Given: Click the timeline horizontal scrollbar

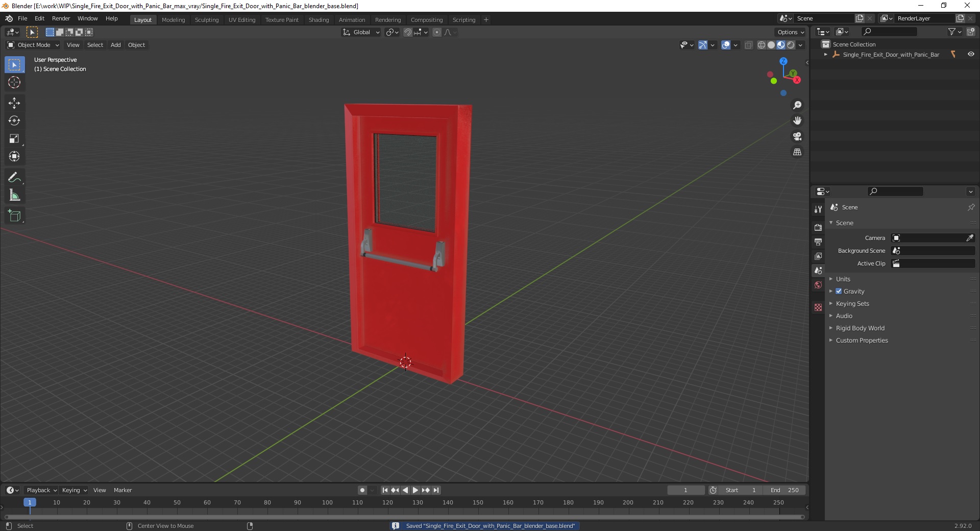Looking at the screenshot, I should pyautogui.click(x=405, y=517).
